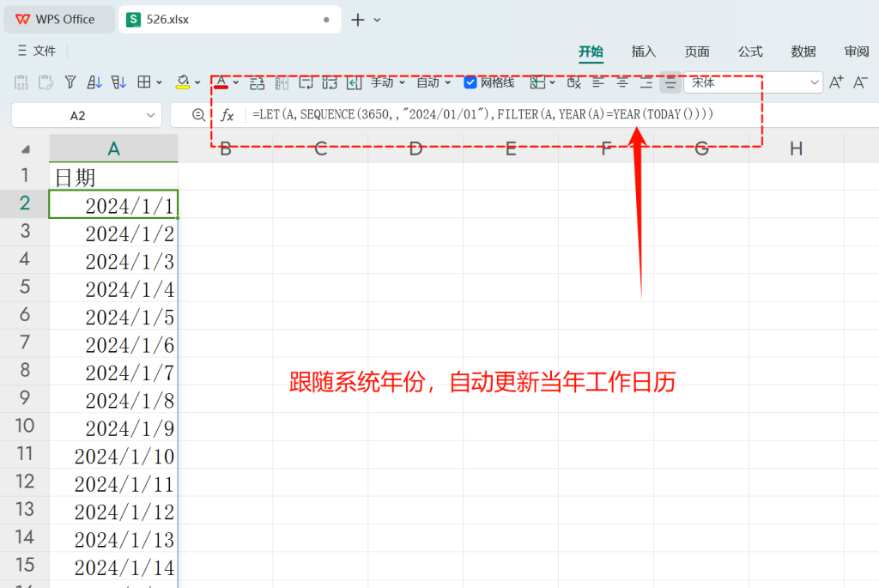Click the column width adjust icon
This screenshot has height=588, width=879.
point(282,83)
